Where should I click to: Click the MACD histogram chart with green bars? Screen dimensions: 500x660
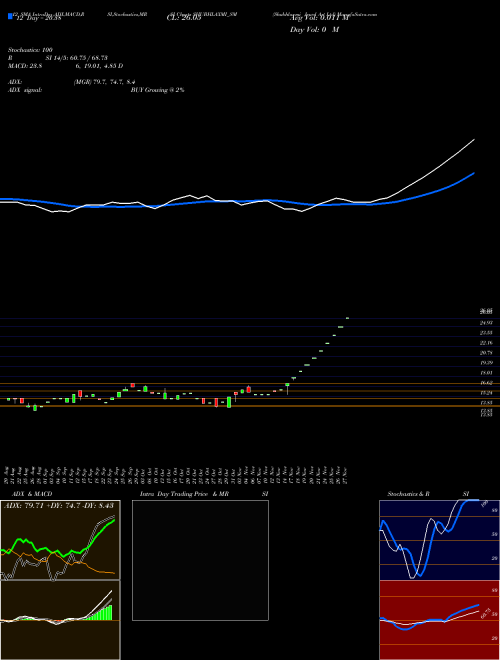coord(60,620)
